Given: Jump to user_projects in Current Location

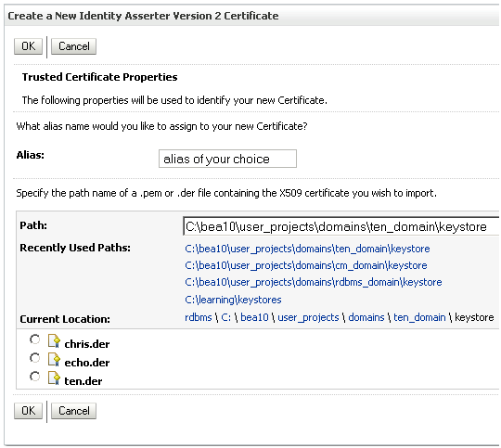Looking at the screenshot, I should click(308, 317).
